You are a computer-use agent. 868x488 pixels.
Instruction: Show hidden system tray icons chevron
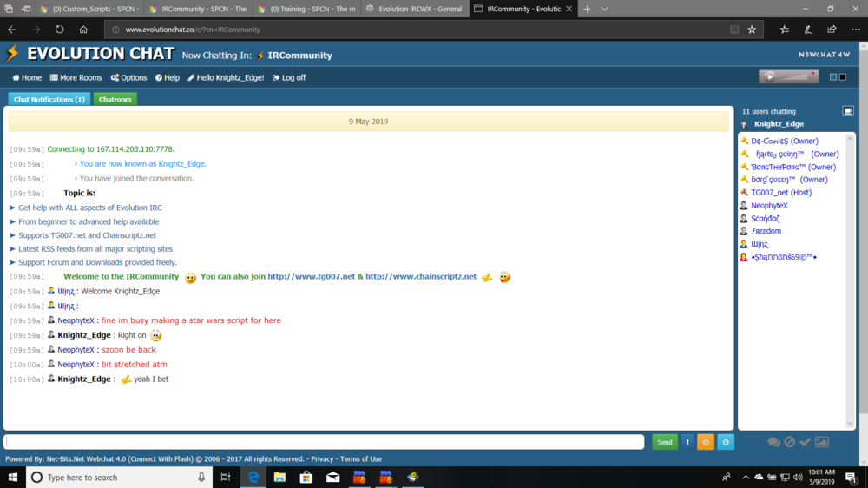pos(745,477)
